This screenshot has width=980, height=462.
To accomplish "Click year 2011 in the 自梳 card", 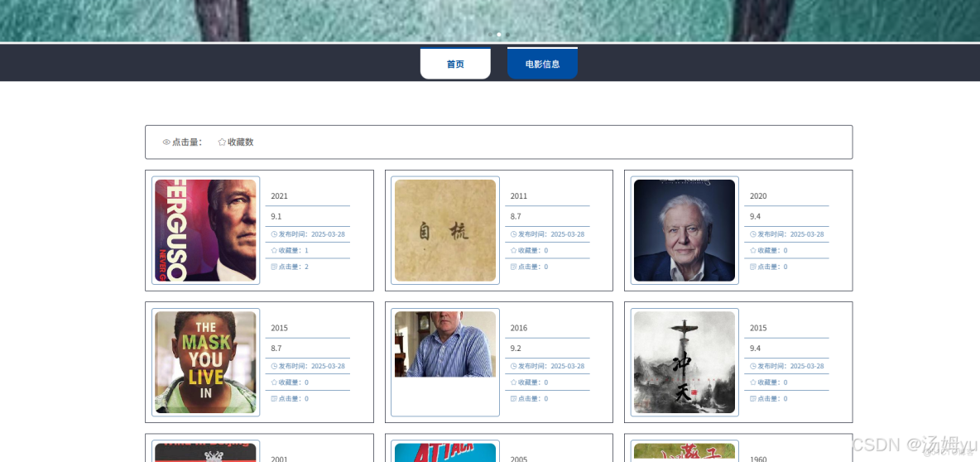I will click(519, 196).
